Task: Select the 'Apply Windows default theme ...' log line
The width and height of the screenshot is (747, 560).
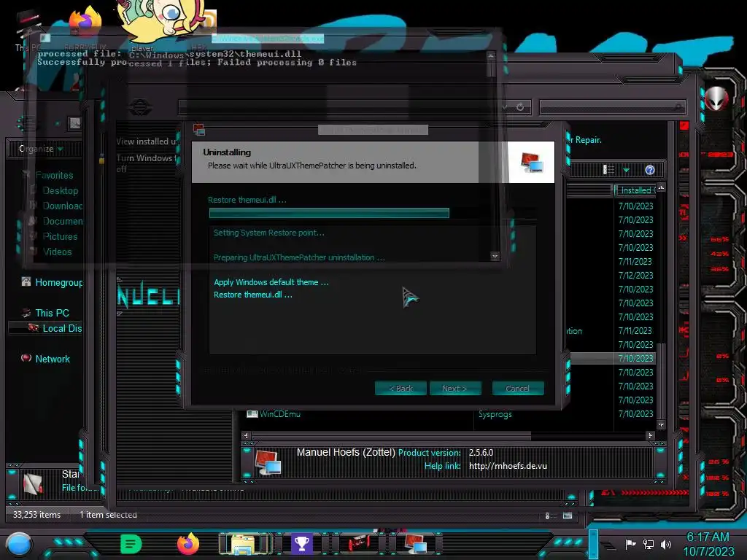Action: click(x=271, y=282)
